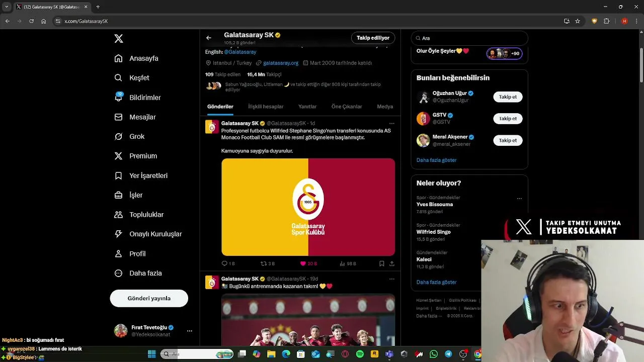The width and height of the screenshot is (644, 362).
Task: Open Spotify from taskbar
Action: tap(360, 354)
